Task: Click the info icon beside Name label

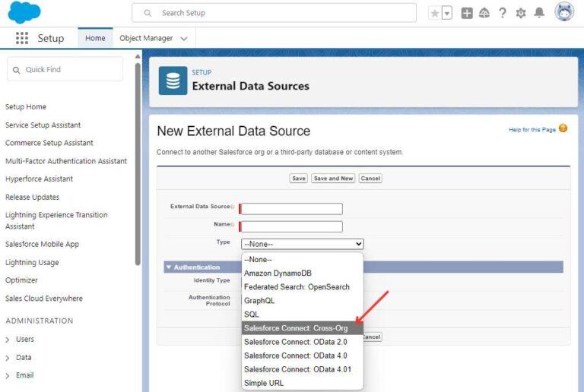Action: pos(233,225)
